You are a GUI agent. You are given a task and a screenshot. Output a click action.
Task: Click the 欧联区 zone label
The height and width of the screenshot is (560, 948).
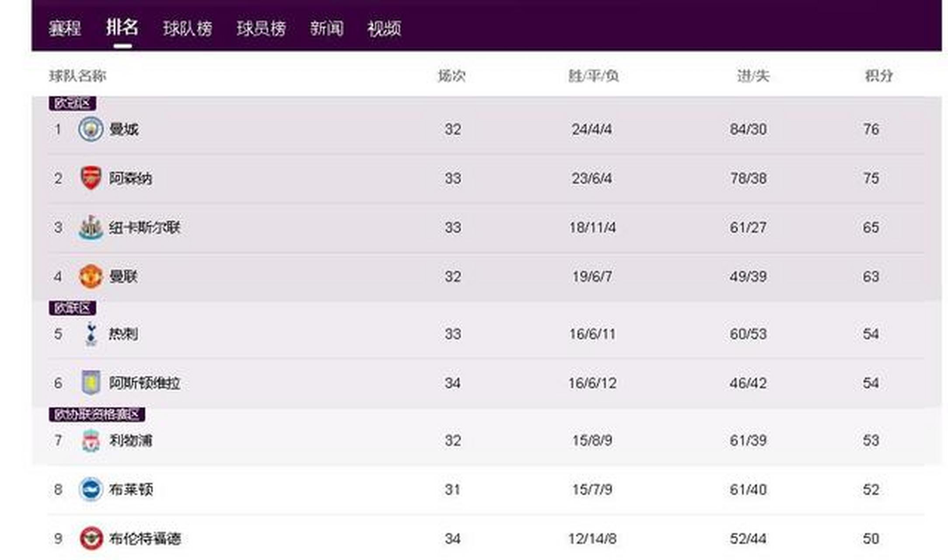[x=72, y=308]
